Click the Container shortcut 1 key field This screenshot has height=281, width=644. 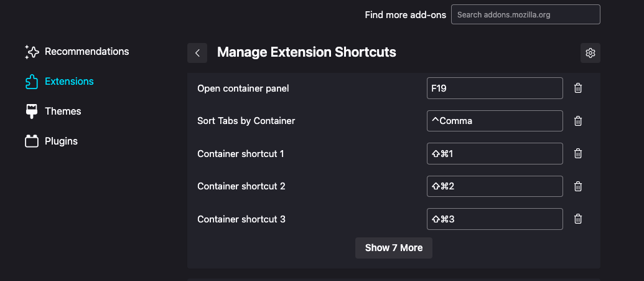coord(495,153)
